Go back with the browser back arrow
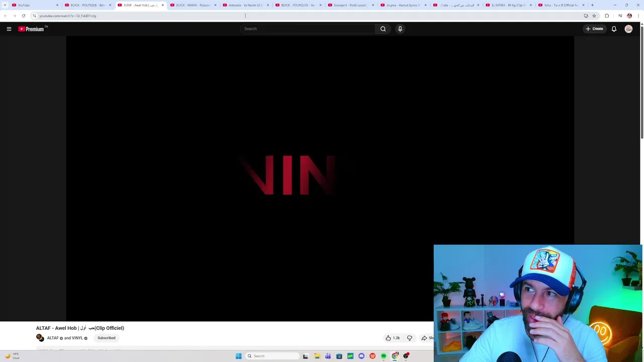Screen dimensions: 644x362 point(6,16)
